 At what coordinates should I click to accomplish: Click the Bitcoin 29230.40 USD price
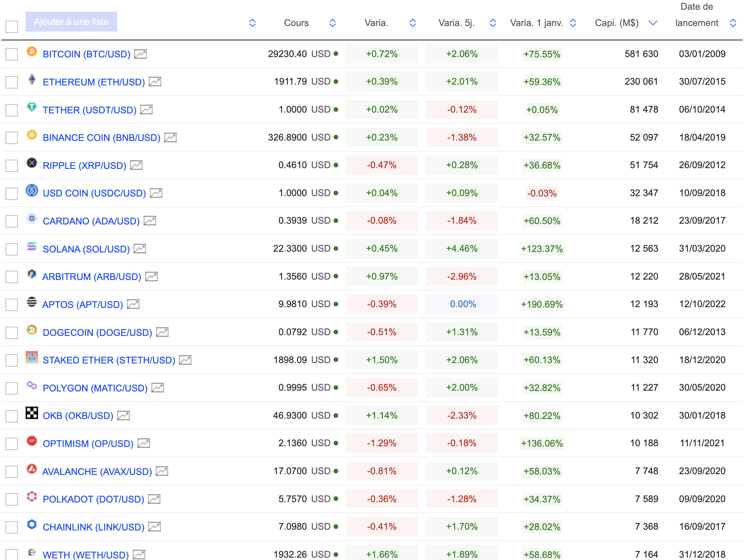pos(299,54)
